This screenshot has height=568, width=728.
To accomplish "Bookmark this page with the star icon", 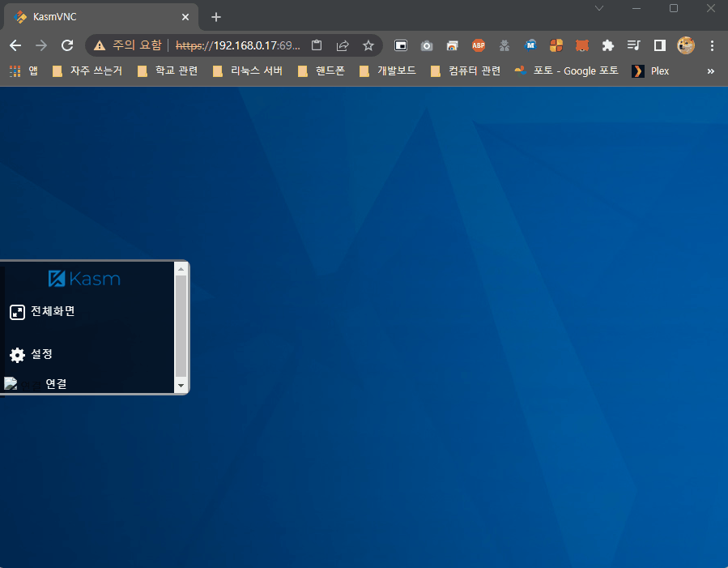I will [368, 45].
